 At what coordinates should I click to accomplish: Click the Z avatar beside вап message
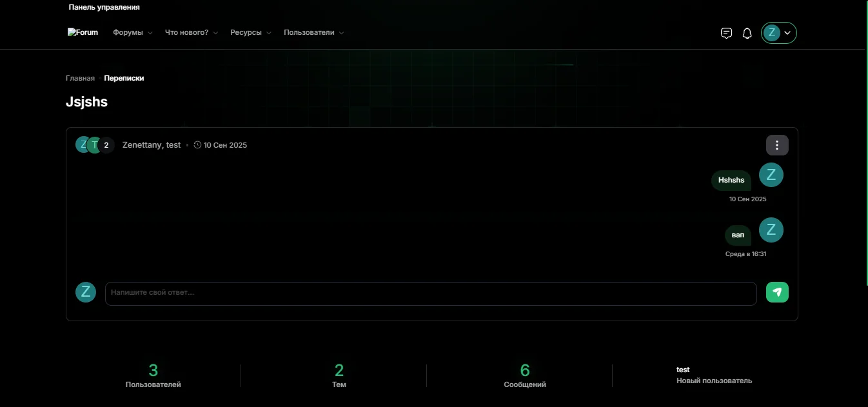771,230
